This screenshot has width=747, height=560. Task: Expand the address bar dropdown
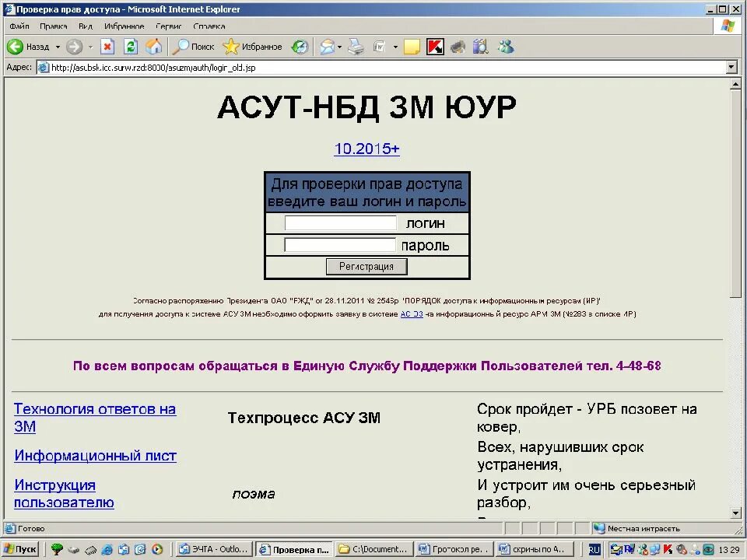732,68
